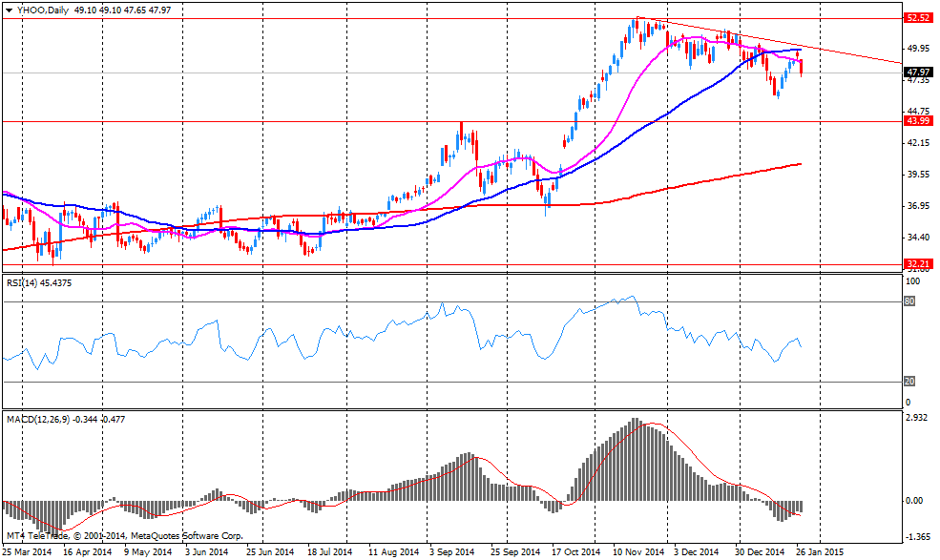Click the 42.15 price axis value
940x560 pixels.
point(918,143)
